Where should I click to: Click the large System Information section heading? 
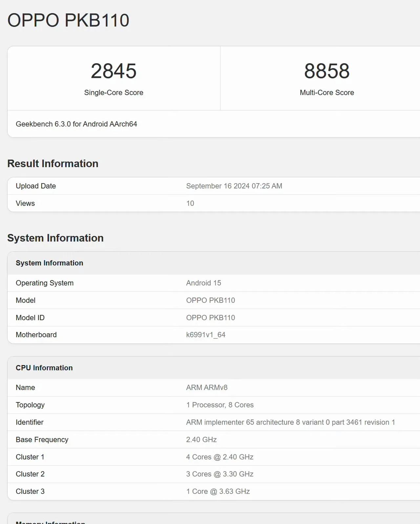55,238
